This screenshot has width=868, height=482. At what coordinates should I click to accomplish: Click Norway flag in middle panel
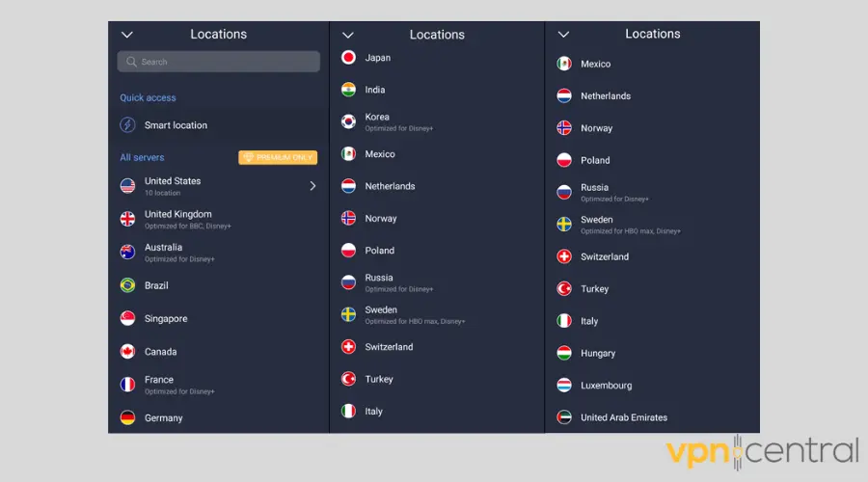tap(348, 218)
